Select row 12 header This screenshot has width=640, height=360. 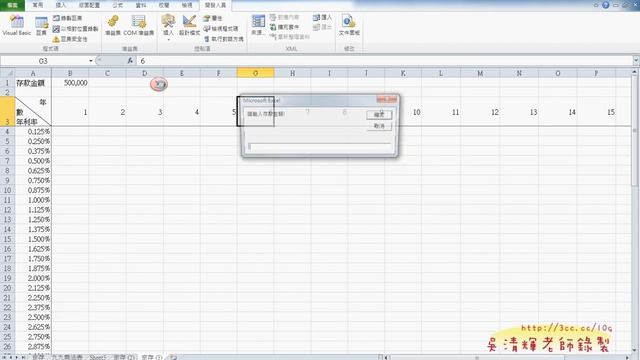[7, 210]
